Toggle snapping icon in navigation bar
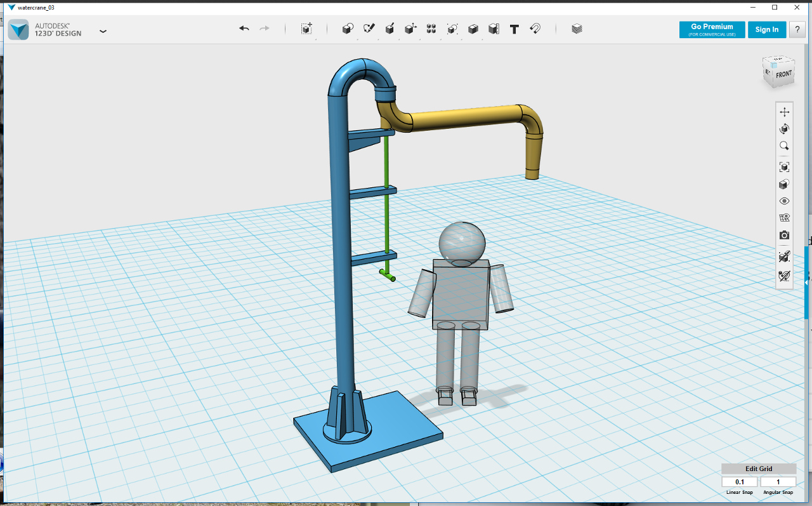The image size is (812, 506). 785,276
